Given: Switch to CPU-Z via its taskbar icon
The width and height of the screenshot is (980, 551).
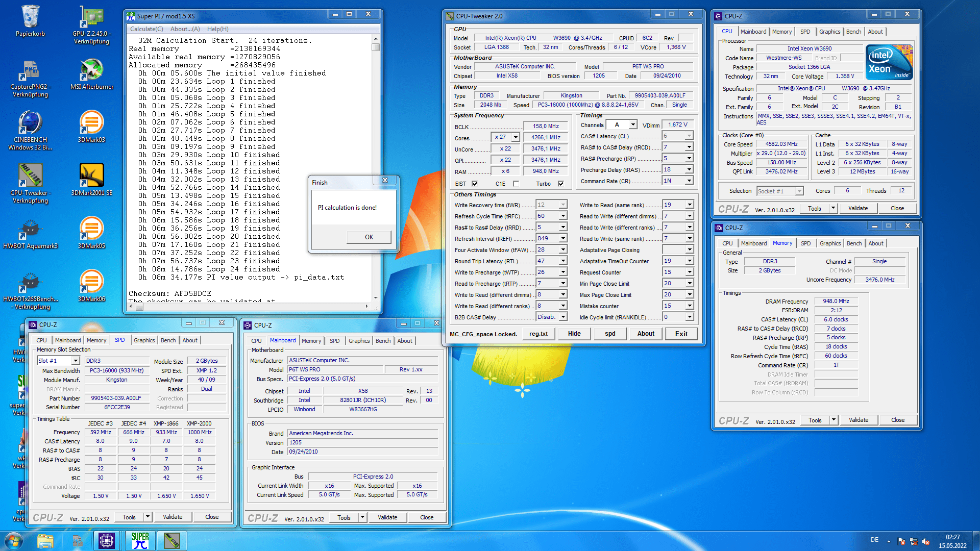Looking at the screenshot, I should click(107, 541).
